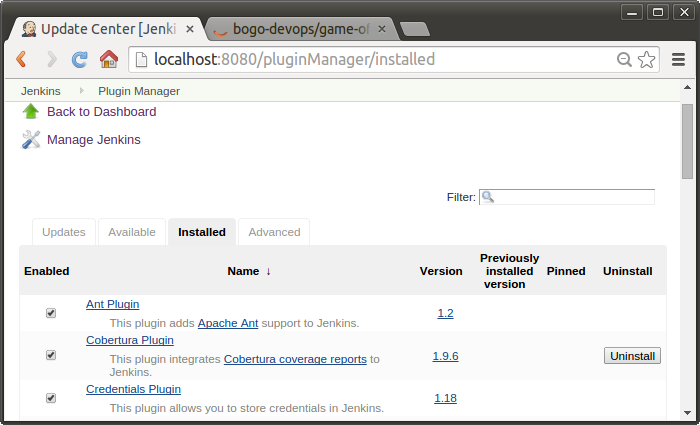
Task: Click the Uninstall column header
Action: point(628,271)
